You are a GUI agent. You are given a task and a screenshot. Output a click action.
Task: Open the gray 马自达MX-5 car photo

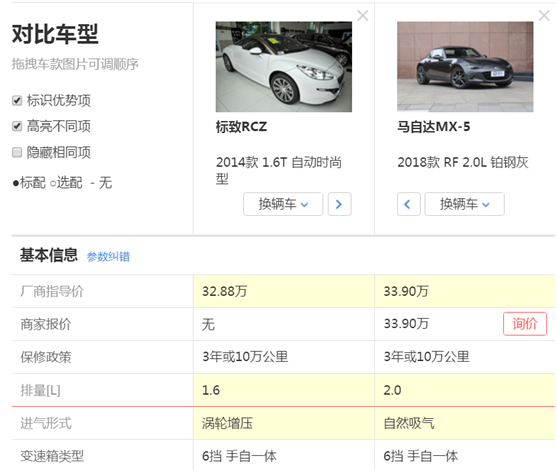point(465,67)
